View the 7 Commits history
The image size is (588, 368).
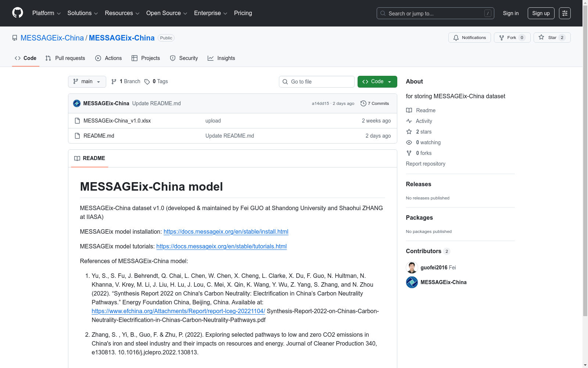coord(375,103)
